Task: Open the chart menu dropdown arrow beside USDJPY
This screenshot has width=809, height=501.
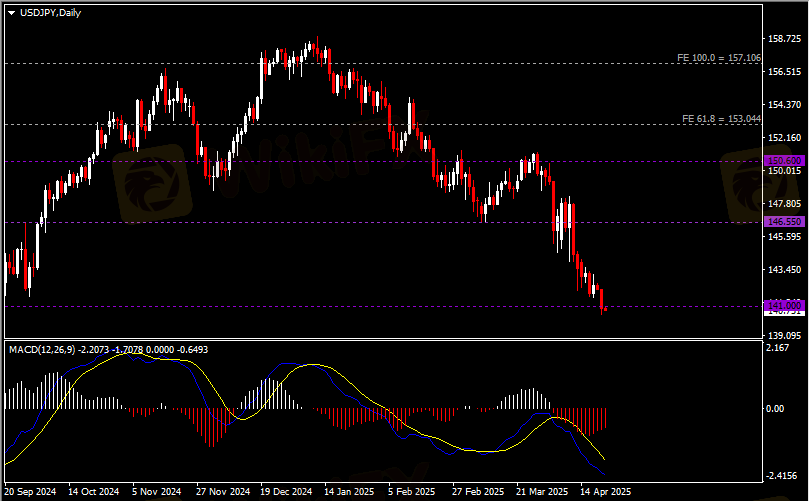Action: (x=11, y=13)
